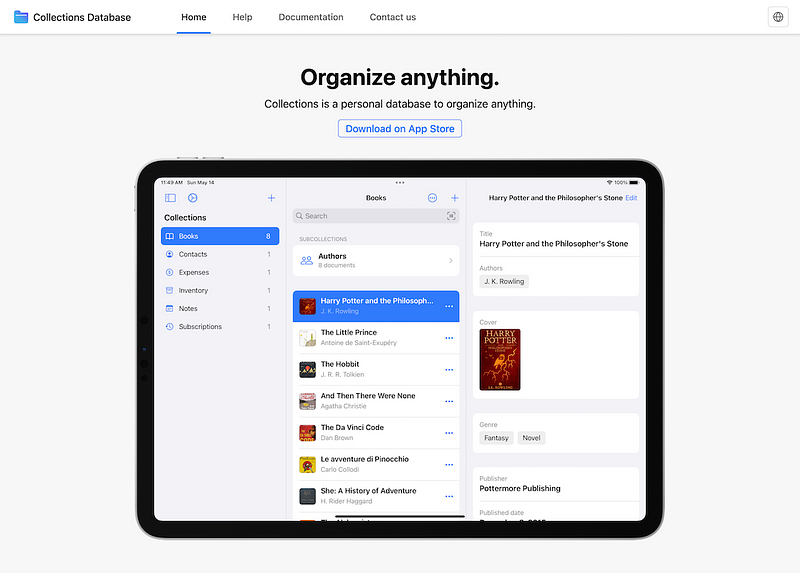800x573 pixels.
Task: Select the Notes collection
Action: pyautogui.click(x=220, y=309)
